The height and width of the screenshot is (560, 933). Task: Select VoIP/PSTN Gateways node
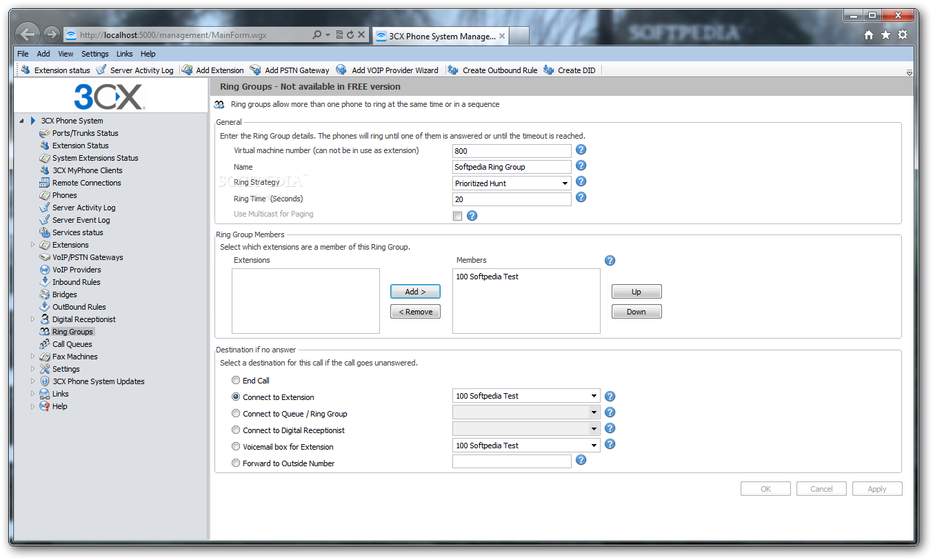click(x=88, y=257)
